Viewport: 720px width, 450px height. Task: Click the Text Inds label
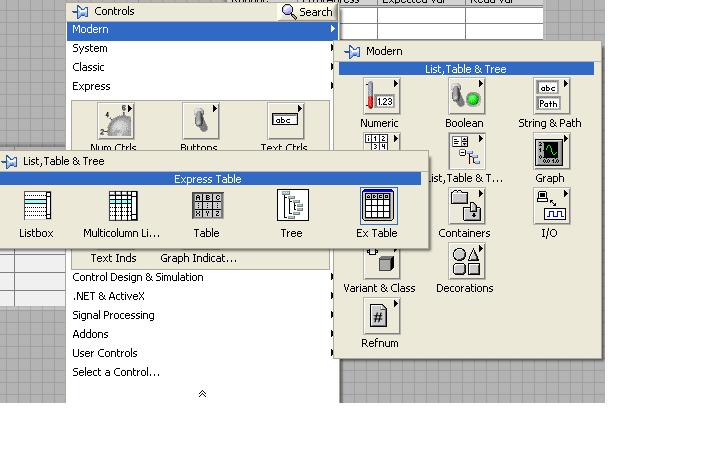point(113,259)
